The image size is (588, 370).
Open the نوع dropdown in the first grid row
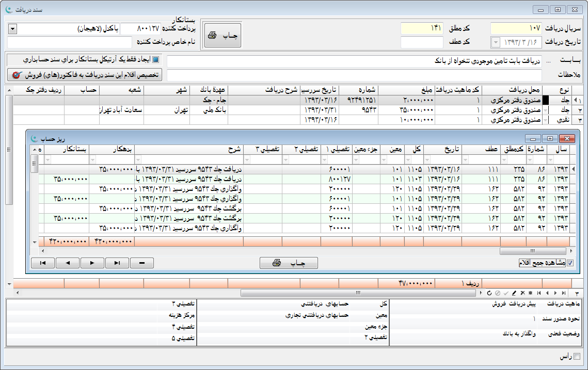point(545,101)
